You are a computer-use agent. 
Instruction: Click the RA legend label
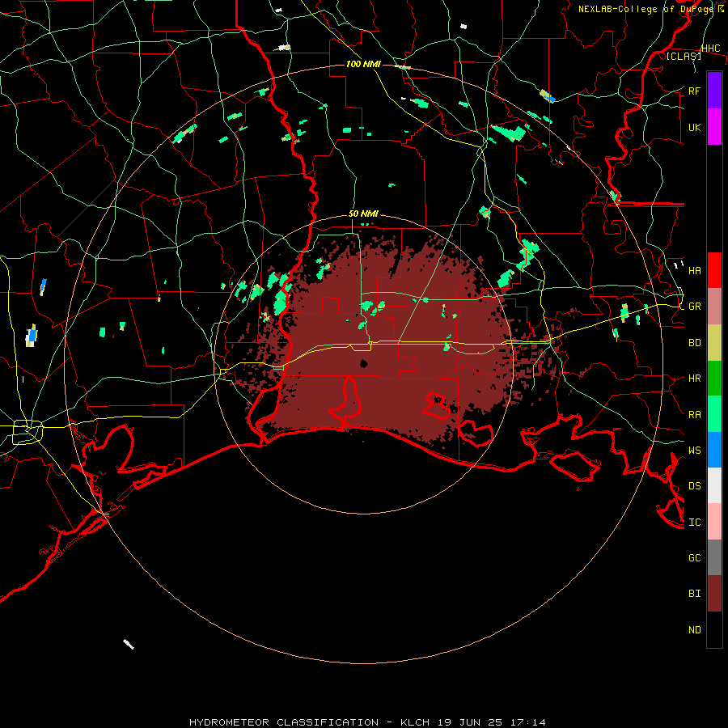[x=694, y=415]
